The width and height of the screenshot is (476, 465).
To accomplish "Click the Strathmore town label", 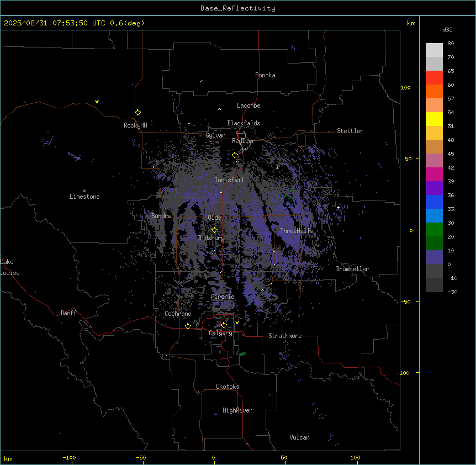I will click(285, 336).
